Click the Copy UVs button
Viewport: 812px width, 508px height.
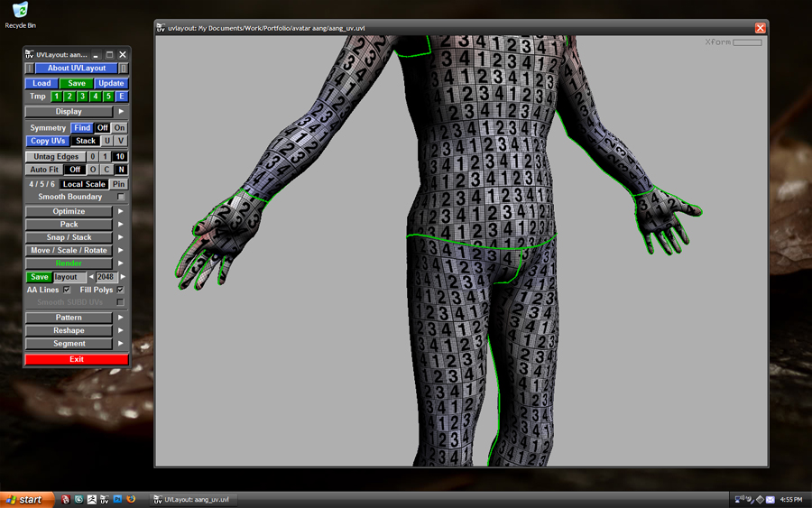tap(48, 141)
